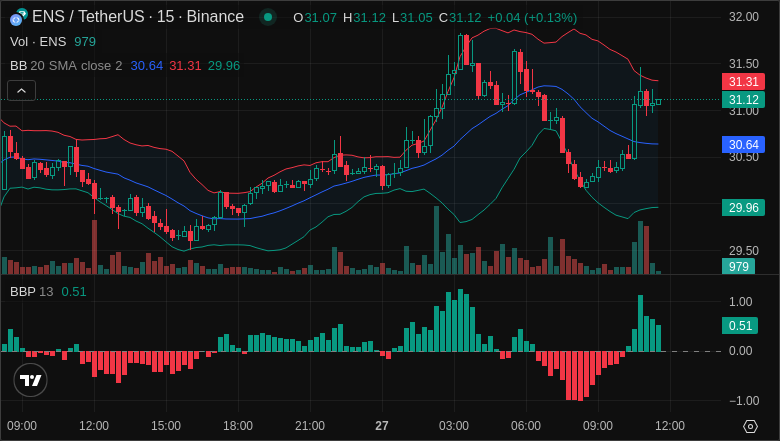Click the red 31.31 upper band legend value
The height and width of the screenshot is (441, 780).
tap(185, 66)
